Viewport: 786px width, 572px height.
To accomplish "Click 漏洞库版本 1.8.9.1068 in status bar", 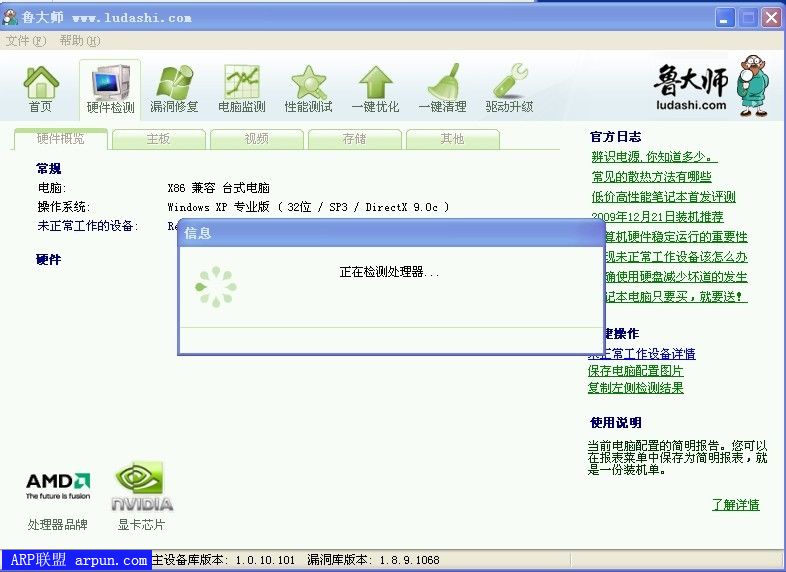I will point(373,560).
